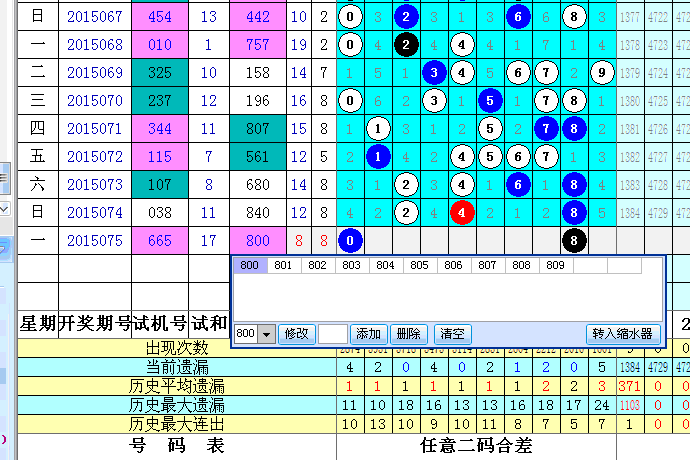The image size is (690, 460).
Task: Click the white 9 ball in row 2015069
Action: click(601, 73)
